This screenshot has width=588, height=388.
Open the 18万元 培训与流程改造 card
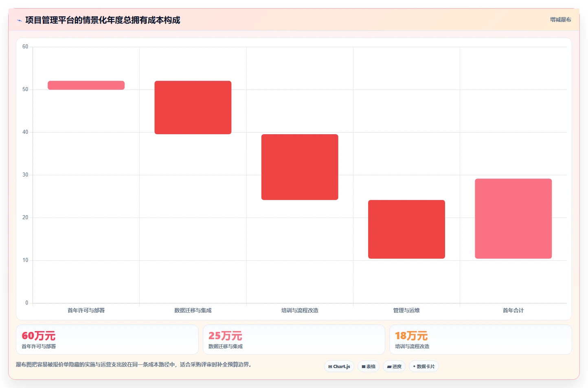480,340
